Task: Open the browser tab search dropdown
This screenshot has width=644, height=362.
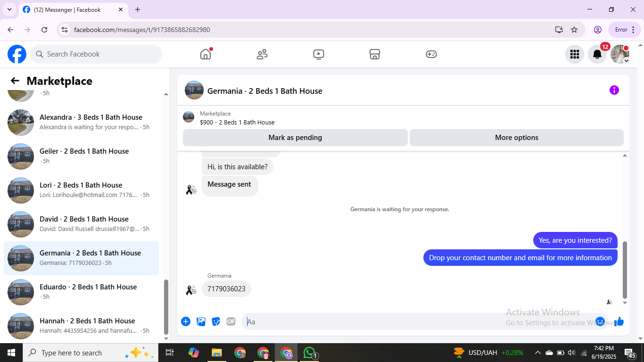Action: [9, 9]
